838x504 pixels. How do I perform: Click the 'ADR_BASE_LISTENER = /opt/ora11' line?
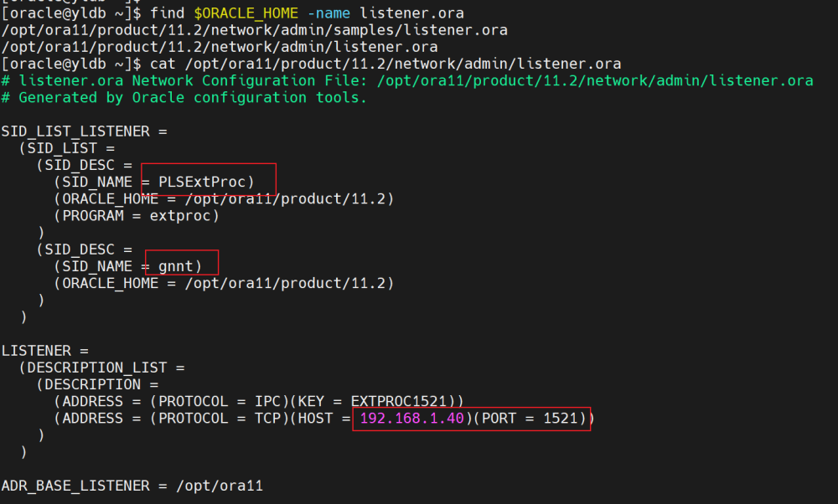tap(132, 486)
